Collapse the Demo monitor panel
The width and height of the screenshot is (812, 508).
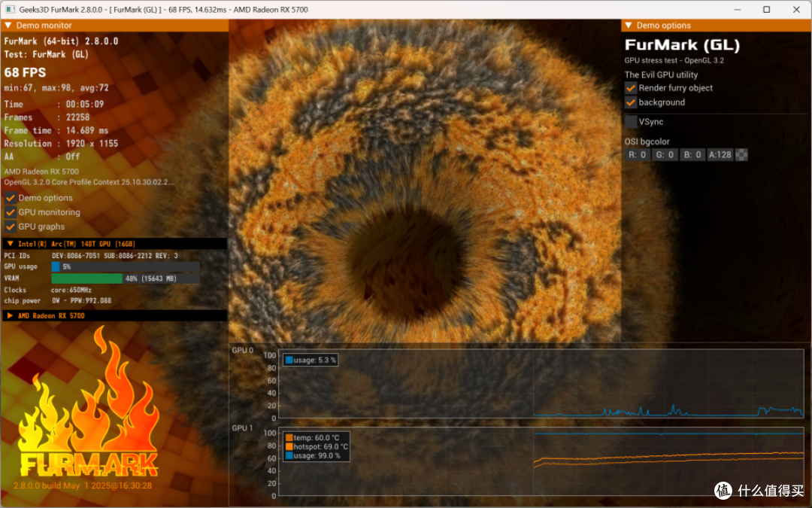(8, 26)
